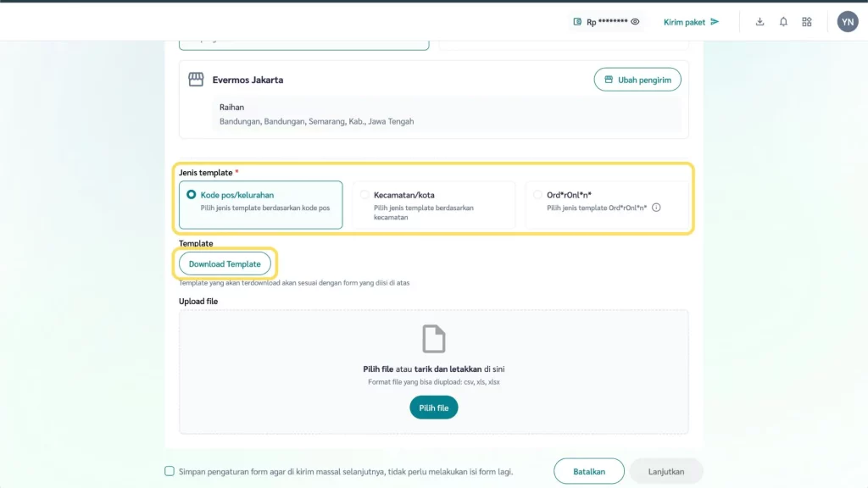Open the downloads icon in header
The image size is (868, 488).
(759, 22)
